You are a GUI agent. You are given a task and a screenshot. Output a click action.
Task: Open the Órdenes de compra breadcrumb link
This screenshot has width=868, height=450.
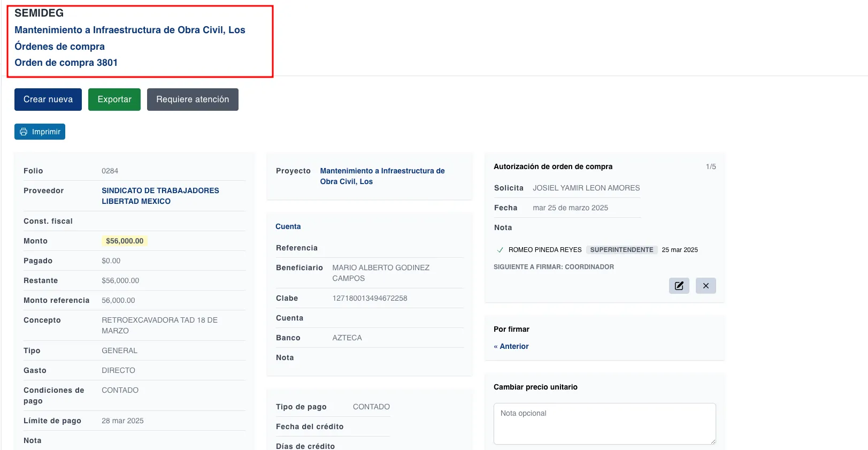tap(59, 47)
